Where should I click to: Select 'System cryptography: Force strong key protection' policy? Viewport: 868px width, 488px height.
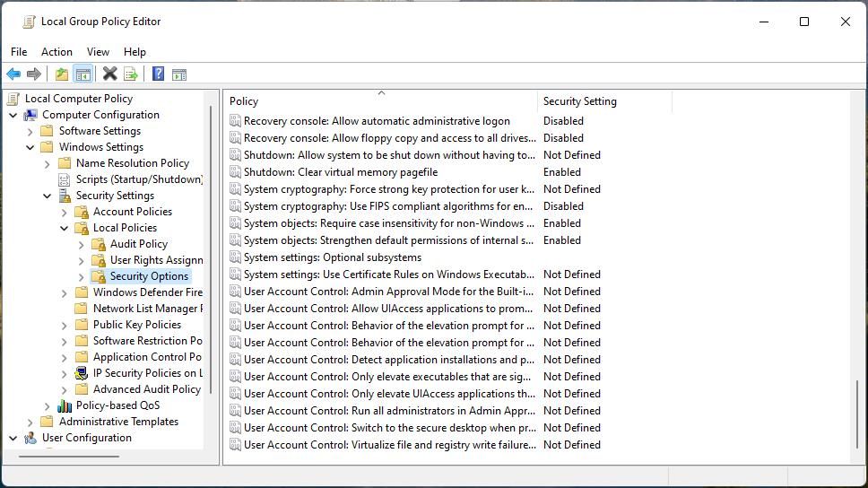pyautogui.click(x=389, y=189)
